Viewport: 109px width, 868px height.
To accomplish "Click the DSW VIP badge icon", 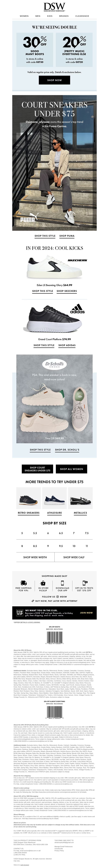I will (20, 612).
